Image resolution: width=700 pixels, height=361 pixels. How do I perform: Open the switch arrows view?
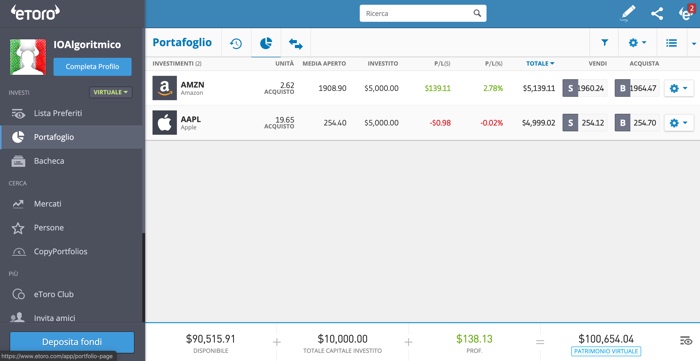point(296,43)
